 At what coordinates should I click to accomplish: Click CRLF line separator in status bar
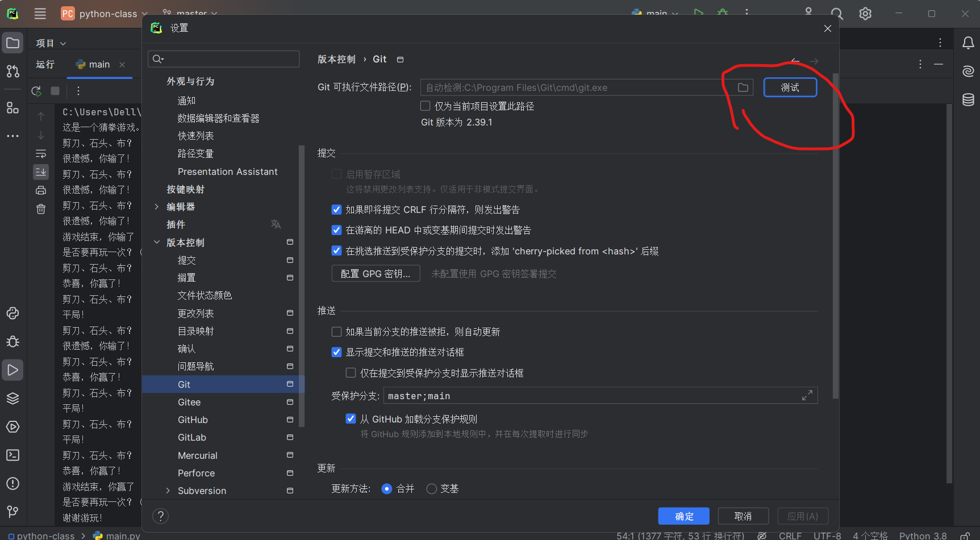(x=790, y=535)
